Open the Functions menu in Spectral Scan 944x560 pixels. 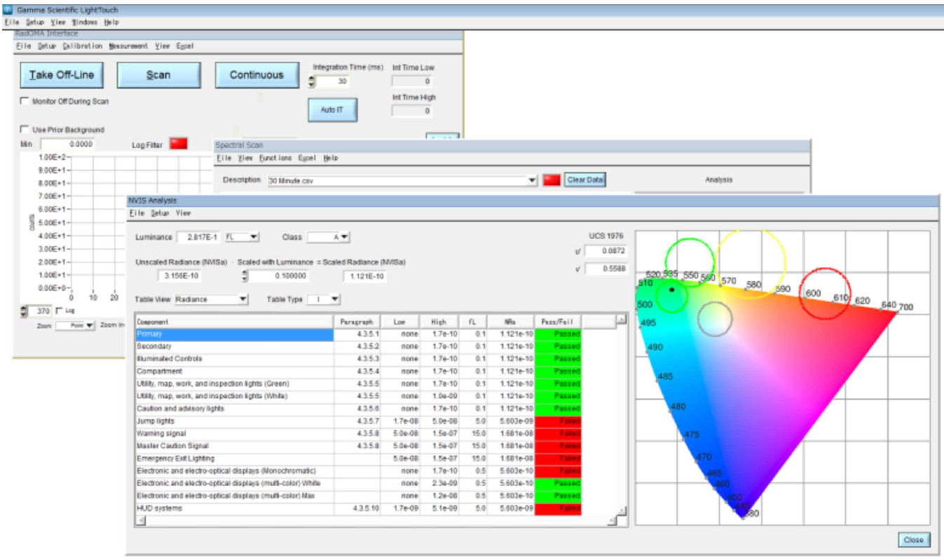point(275,158)
